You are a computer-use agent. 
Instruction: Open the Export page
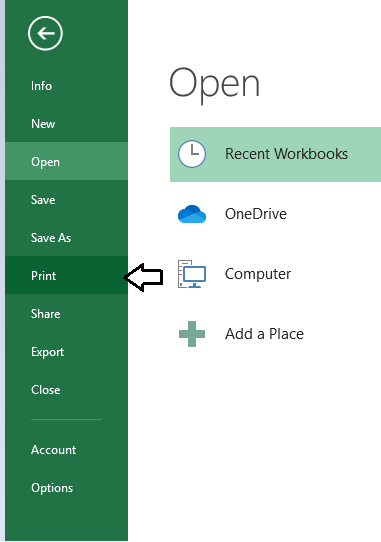66,352
